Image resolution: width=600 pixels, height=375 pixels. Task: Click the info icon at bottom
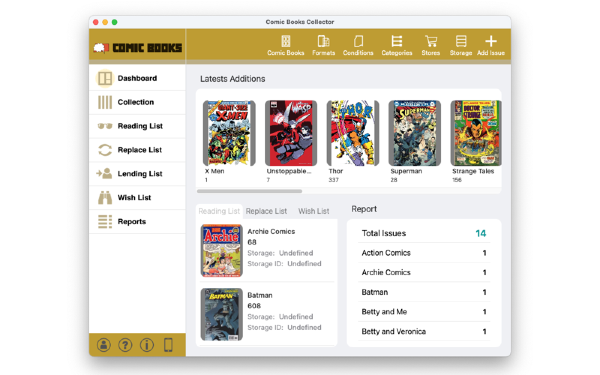coord(147,345)
